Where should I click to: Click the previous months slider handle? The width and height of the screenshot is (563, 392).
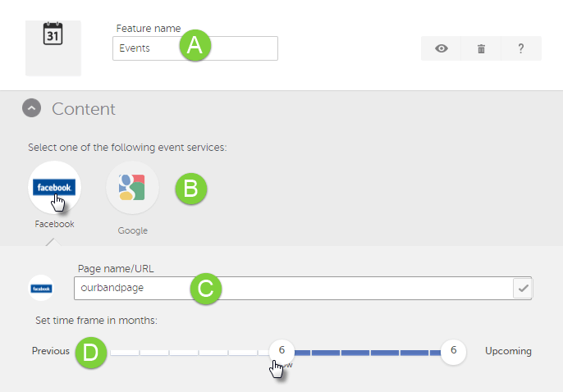click(281, 351)
